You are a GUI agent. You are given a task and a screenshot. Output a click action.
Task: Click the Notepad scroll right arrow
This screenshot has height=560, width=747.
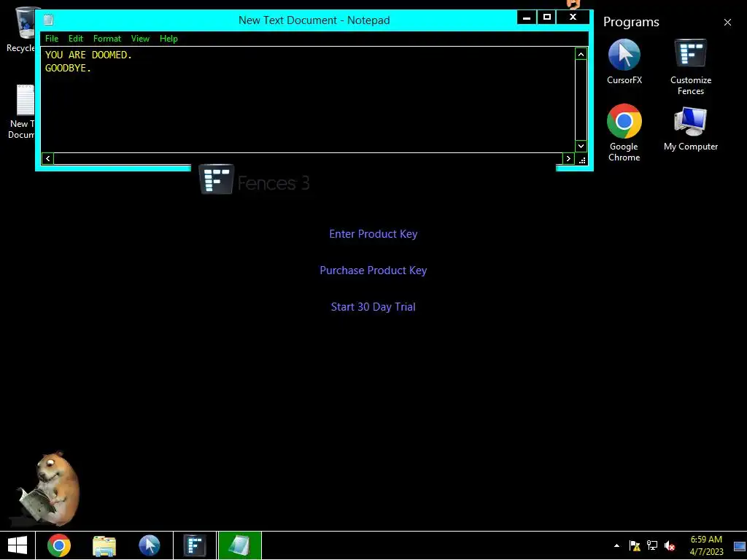(568, 158)
